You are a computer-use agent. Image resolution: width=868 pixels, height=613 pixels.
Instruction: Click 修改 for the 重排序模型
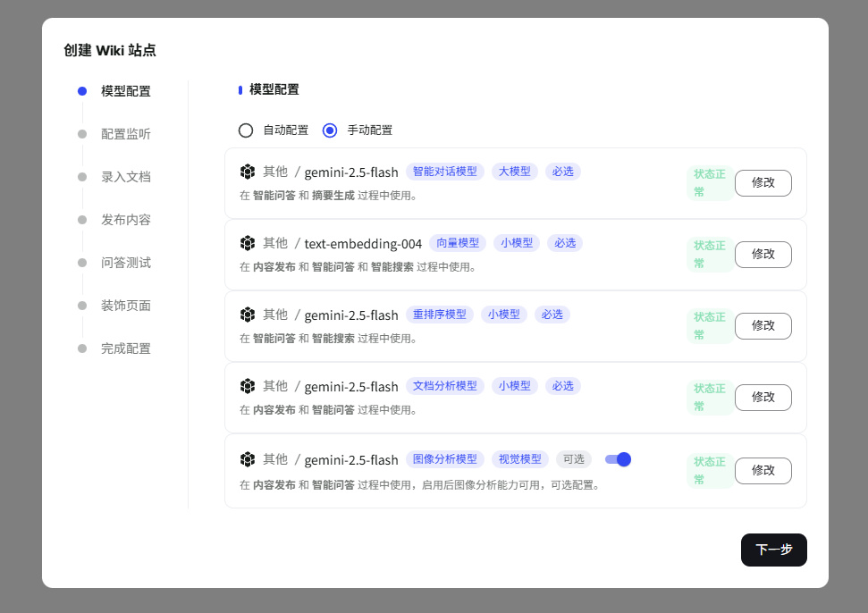tap(763, 325)
